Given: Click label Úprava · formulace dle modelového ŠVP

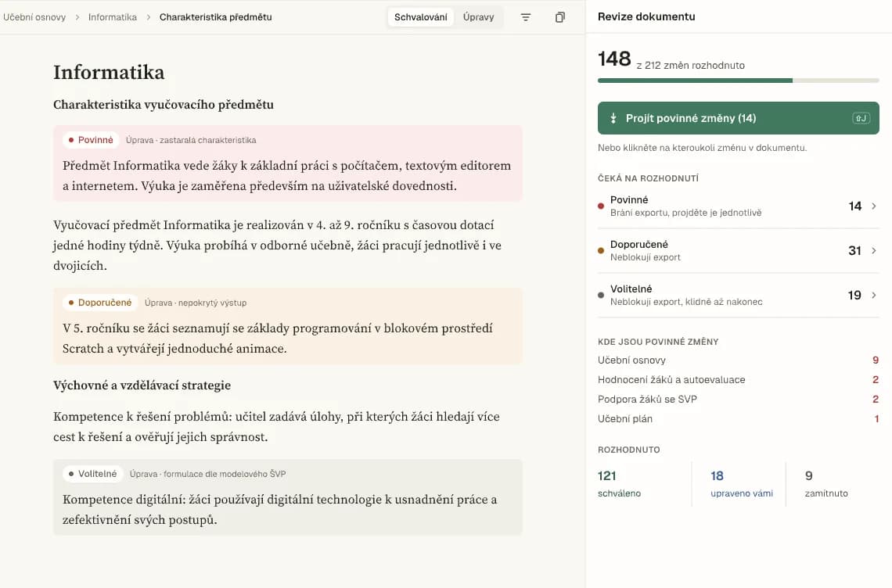Looking at the screenshot, I should coord(207,474).
